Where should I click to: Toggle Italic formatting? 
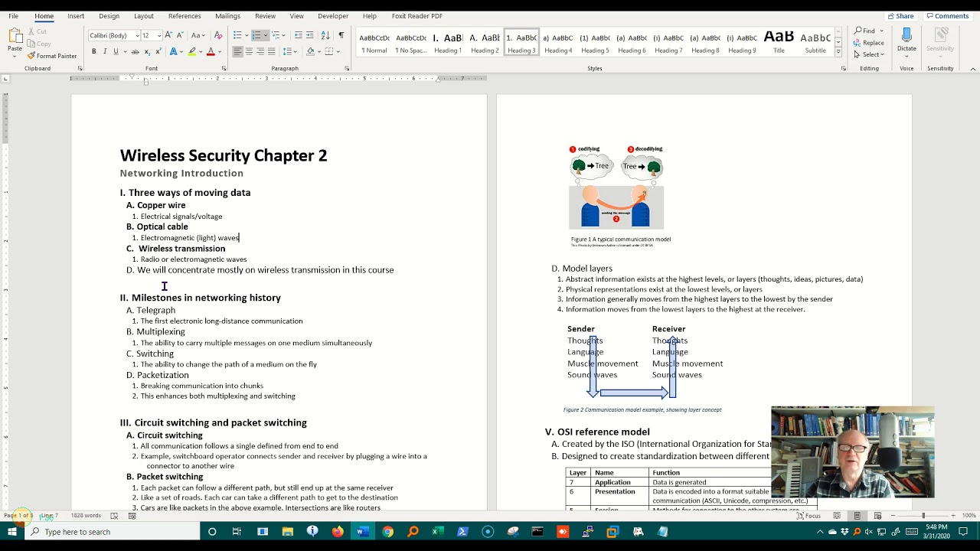tap(105, 51)
